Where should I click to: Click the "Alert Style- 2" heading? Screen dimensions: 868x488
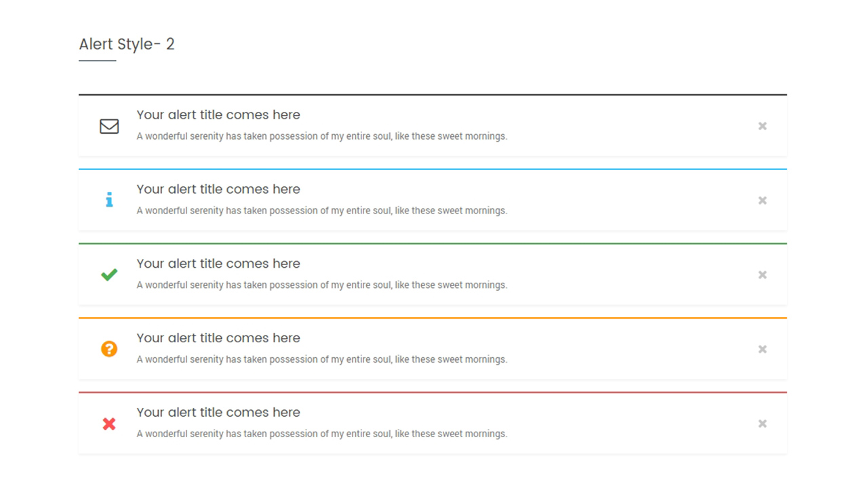click(x=127, y=45)
